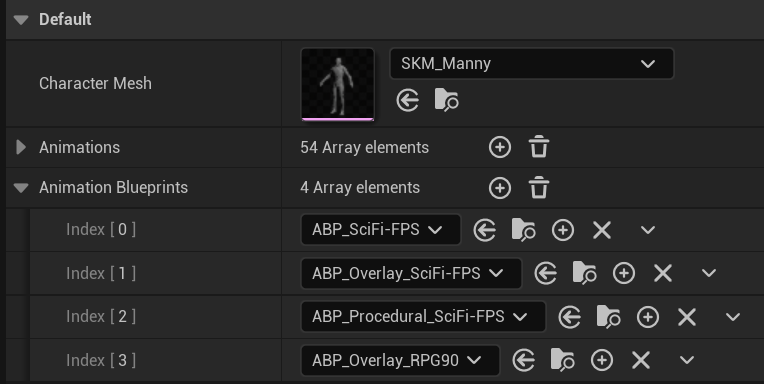Clear the Index 2 asset reference

[687, 317]
